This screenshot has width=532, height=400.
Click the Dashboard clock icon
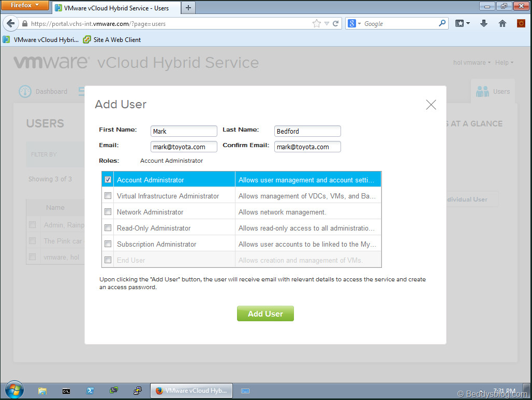point(25,91)
